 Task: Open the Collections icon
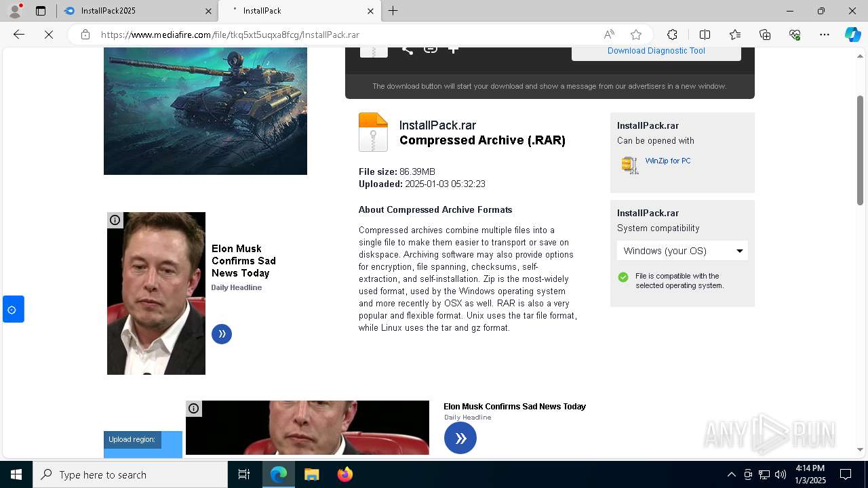tap(765, 35)
